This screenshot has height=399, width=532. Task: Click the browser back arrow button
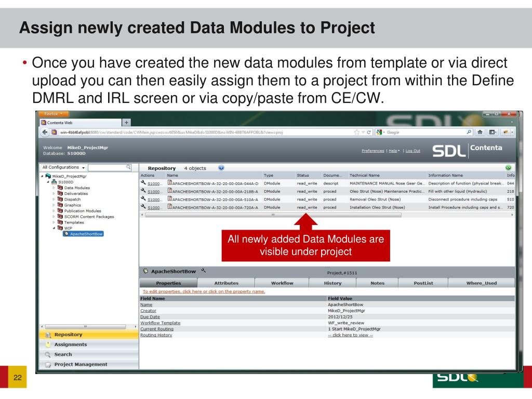point(45,132)
